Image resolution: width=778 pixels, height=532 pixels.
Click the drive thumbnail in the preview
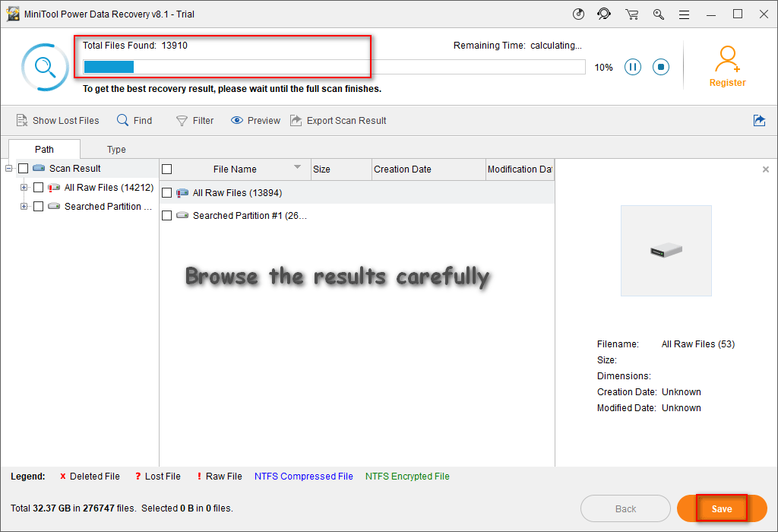point(666,251)
